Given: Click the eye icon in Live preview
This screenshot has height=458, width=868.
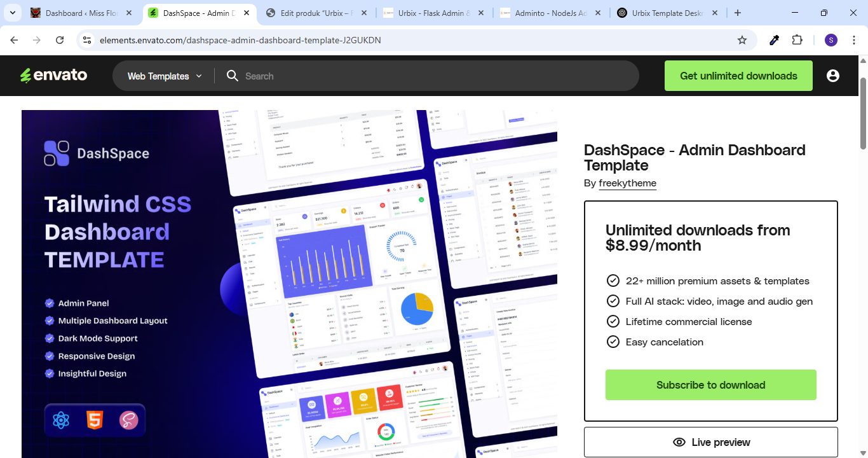Looking at the screenshot, I should [679, 442].
